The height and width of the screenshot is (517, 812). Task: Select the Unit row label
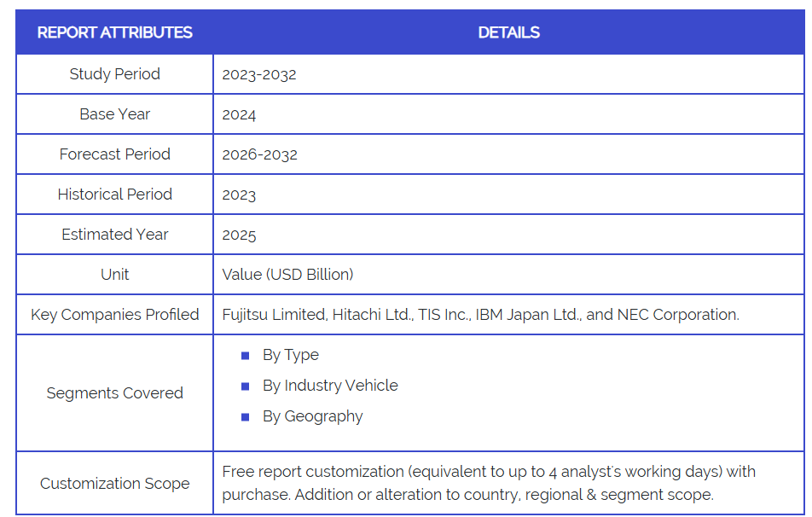(x=114, y=275)
